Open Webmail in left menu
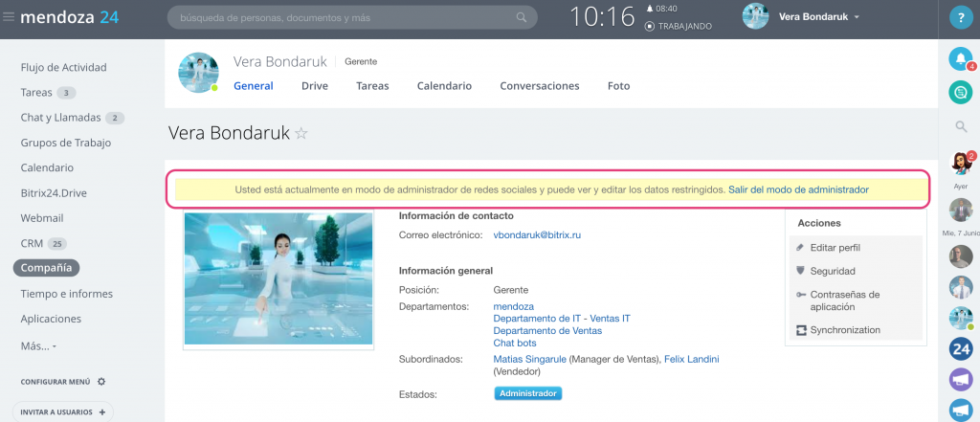 pos(42,218)
